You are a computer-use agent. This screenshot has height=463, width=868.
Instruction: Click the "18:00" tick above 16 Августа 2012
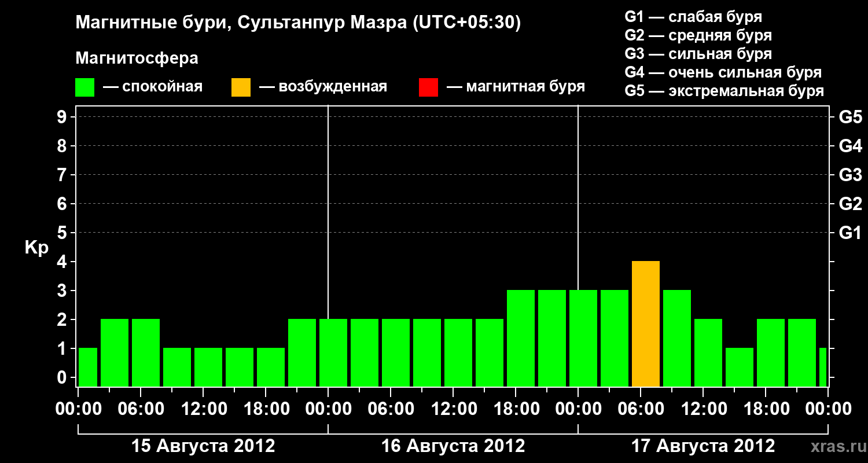[x=516, y=409]
